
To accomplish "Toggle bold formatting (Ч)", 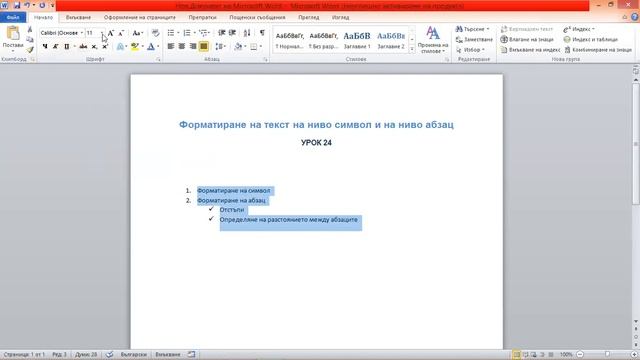I will pyautogui.click(x=45, y=47).
